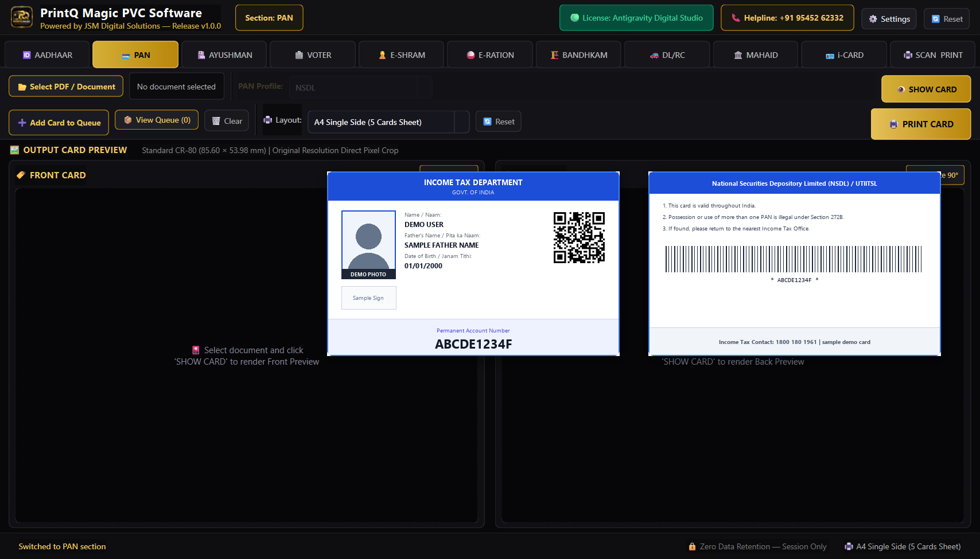This screenshot has width=980, height=559.
Task: Render preview with SHOW CARD
Action: coord(926,89)
